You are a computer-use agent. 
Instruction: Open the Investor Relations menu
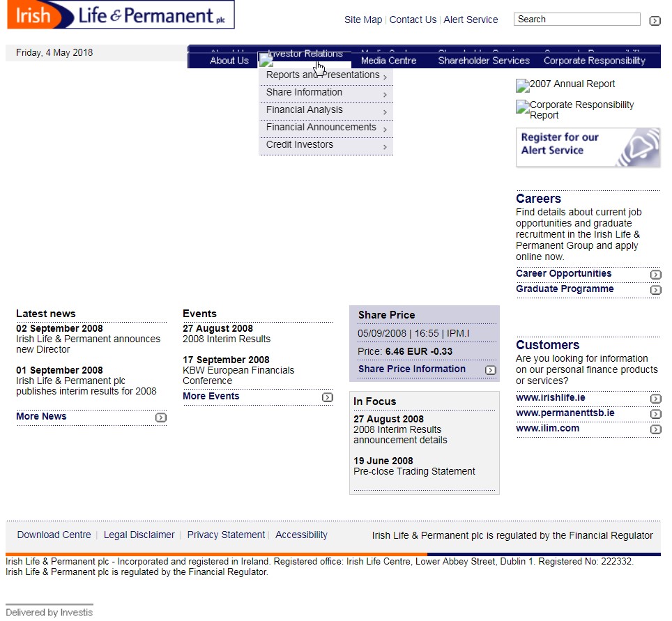[305, 55]
